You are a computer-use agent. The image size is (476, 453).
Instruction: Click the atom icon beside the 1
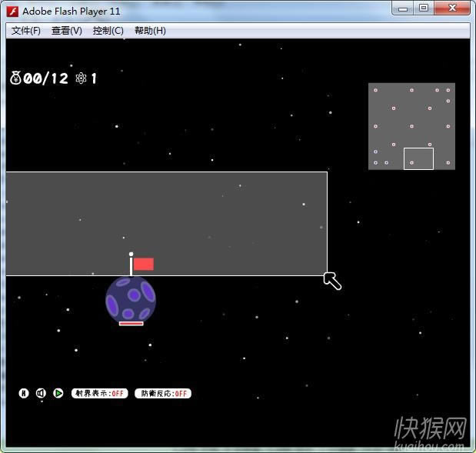coord(81,78)
